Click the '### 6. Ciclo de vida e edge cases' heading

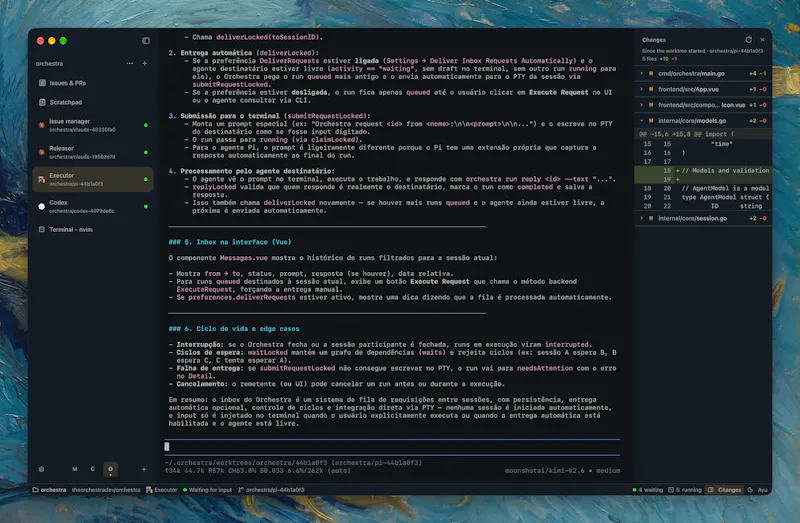coord(234,329)
